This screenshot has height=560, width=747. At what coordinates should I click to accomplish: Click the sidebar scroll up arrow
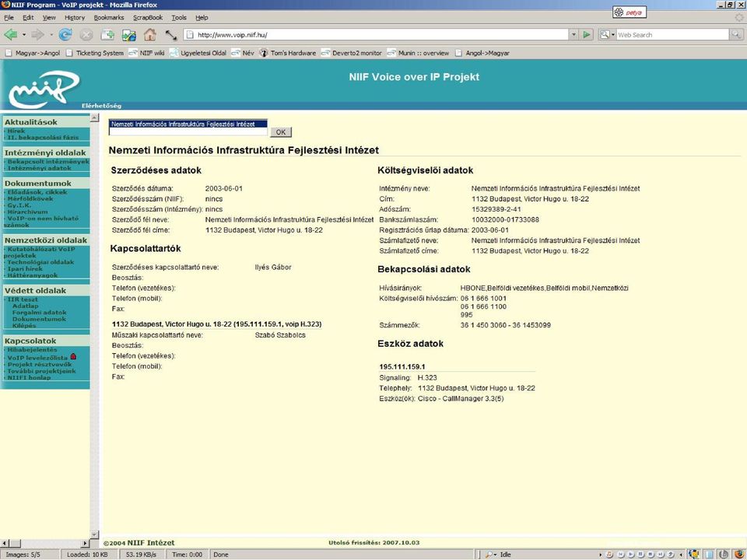click(x=94, y=117)
